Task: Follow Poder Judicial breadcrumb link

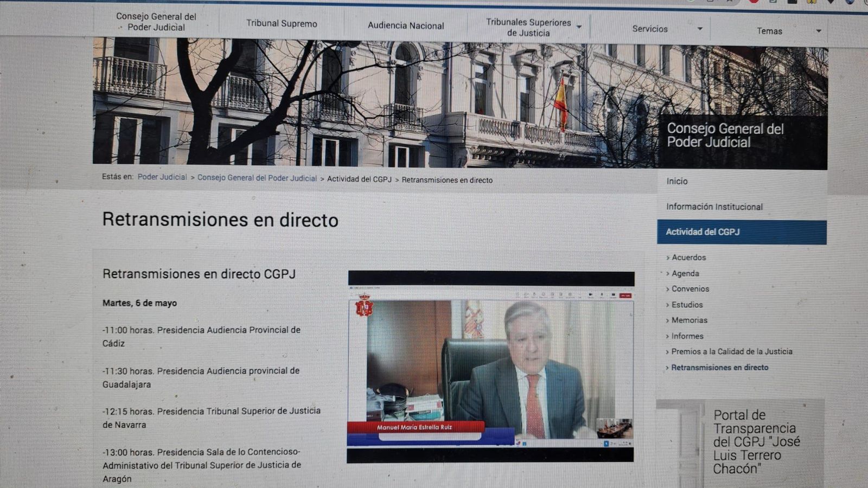Action: coord(162,177)
